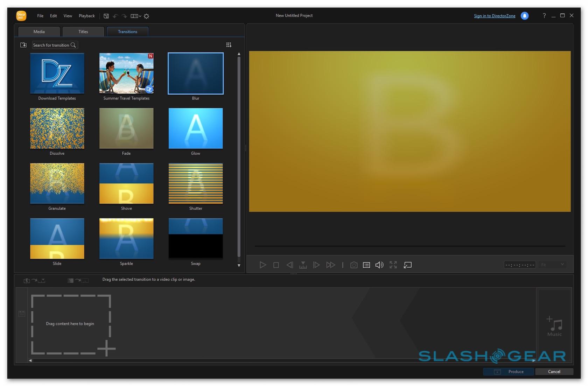Image resolution: width=588 pixels, height=386 pixels.
Task: Expand the aspect ratio dropdown
Action: click(x=136, y=16)
